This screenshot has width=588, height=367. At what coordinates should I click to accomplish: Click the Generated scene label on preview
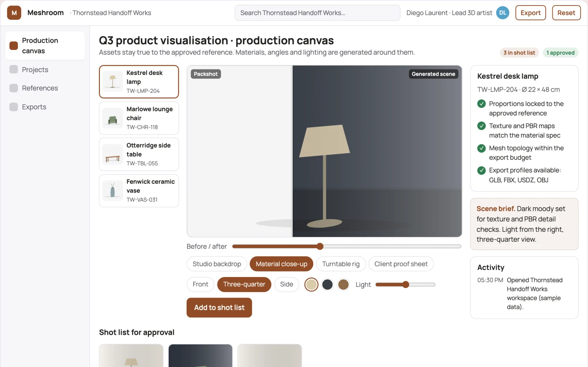[x=433, y=74]
